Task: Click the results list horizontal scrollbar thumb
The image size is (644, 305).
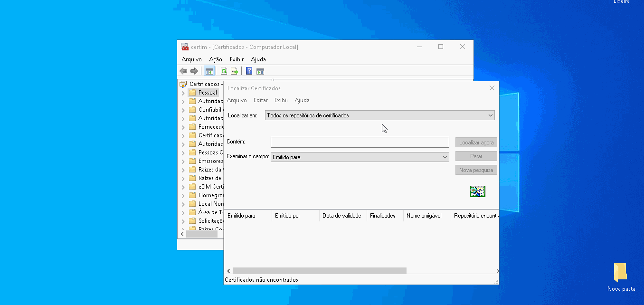Action: tap(319, 271)
